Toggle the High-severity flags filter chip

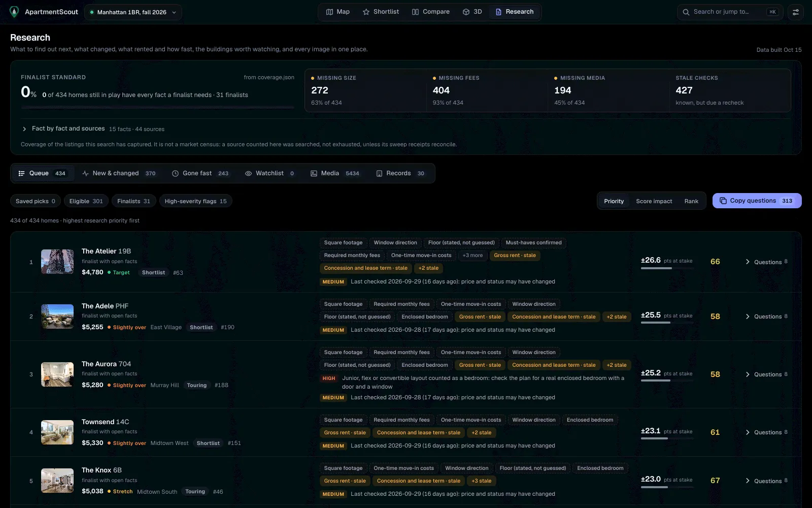[195, 201]
